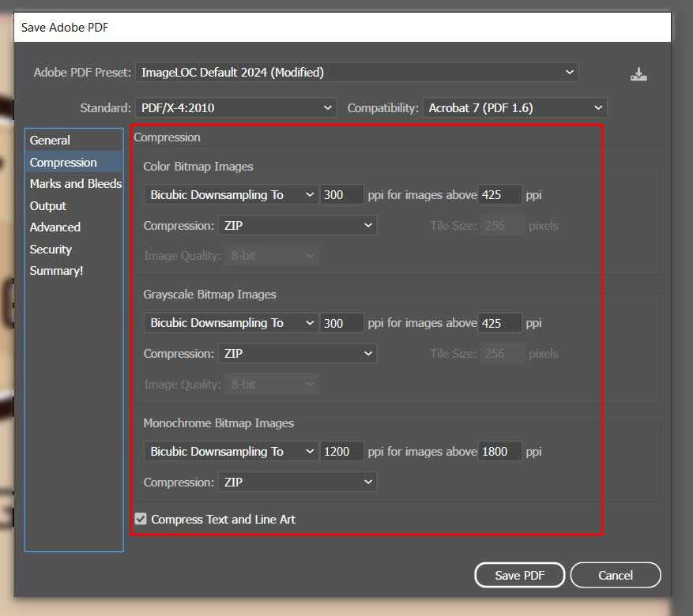Open Grayscale Bitmap downsampling method dropdown
The image size is (693, 616).
click(231, 323)
